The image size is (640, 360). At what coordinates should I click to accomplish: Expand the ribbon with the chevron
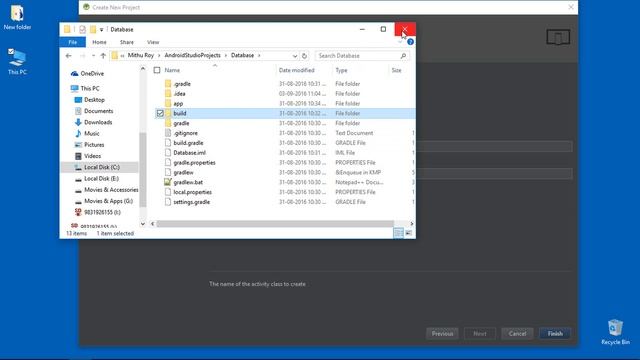(x=400, y=42)
